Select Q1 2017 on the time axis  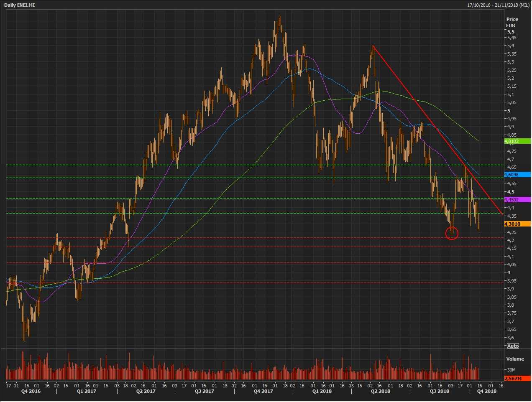87,391
